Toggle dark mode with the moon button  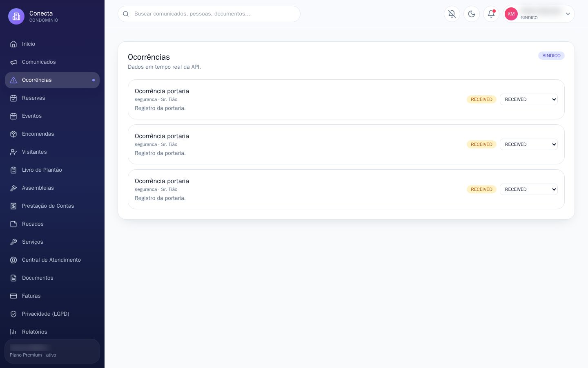472,14
